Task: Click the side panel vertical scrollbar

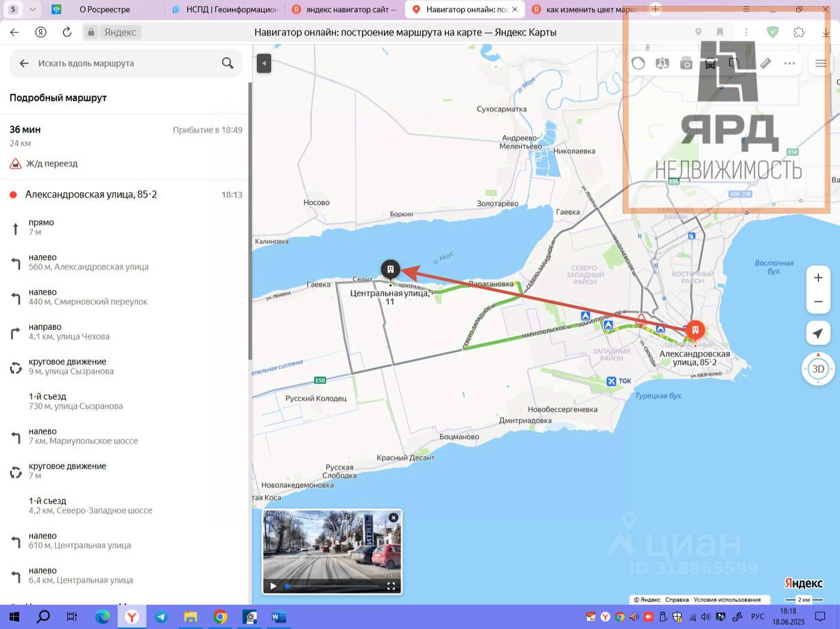Action: [250, 219]
